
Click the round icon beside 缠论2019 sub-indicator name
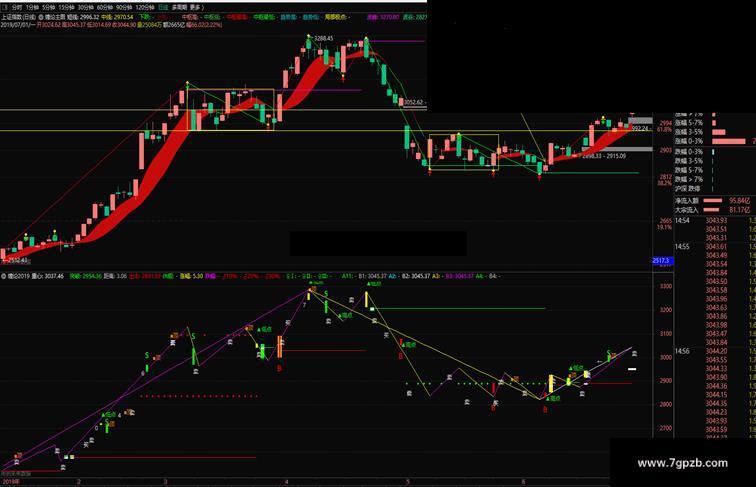pyautogui.click(x=4, y=276)
